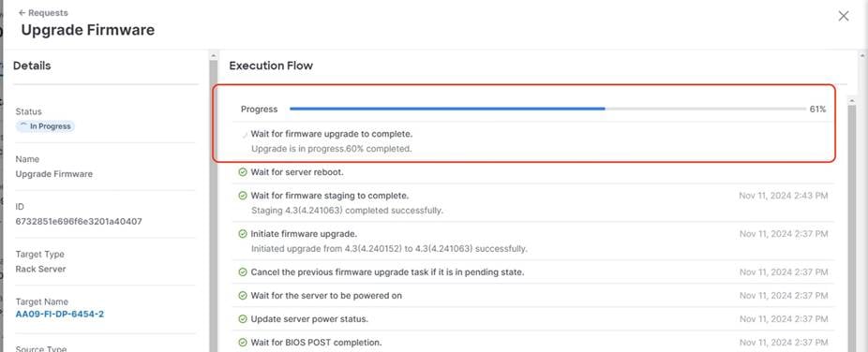Click green check beside Initiate firmware upgrade
The image size is (868, 352).
243,234
